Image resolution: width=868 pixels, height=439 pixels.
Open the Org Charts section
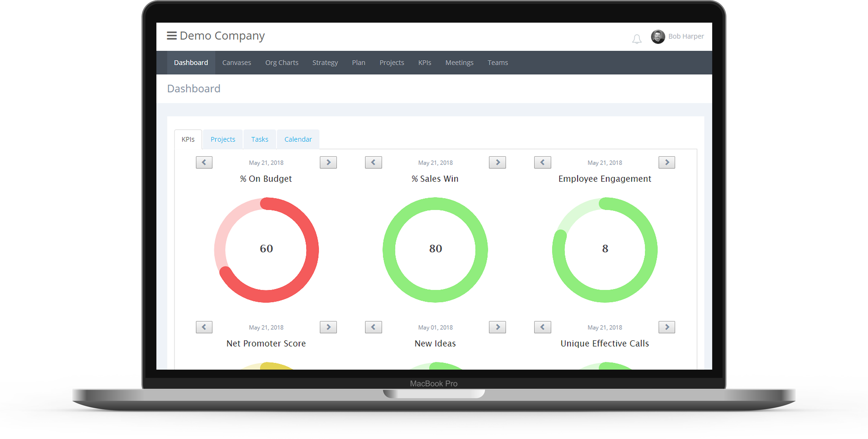coord(282,63)
